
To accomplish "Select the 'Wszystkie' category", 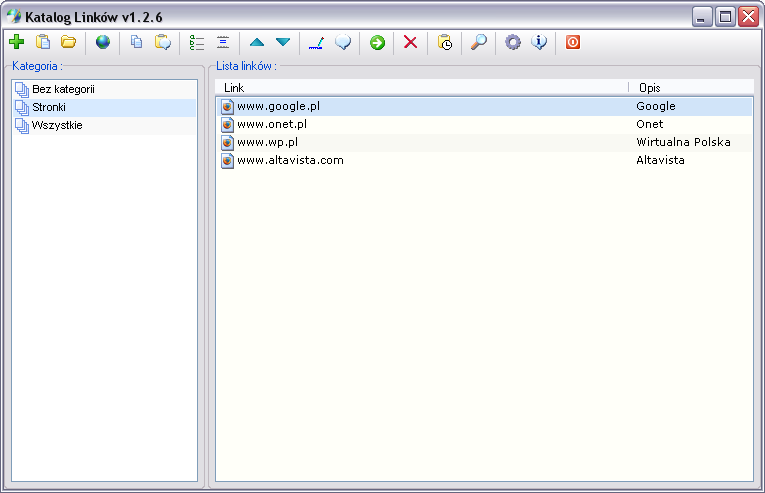I will click(57, 126).
